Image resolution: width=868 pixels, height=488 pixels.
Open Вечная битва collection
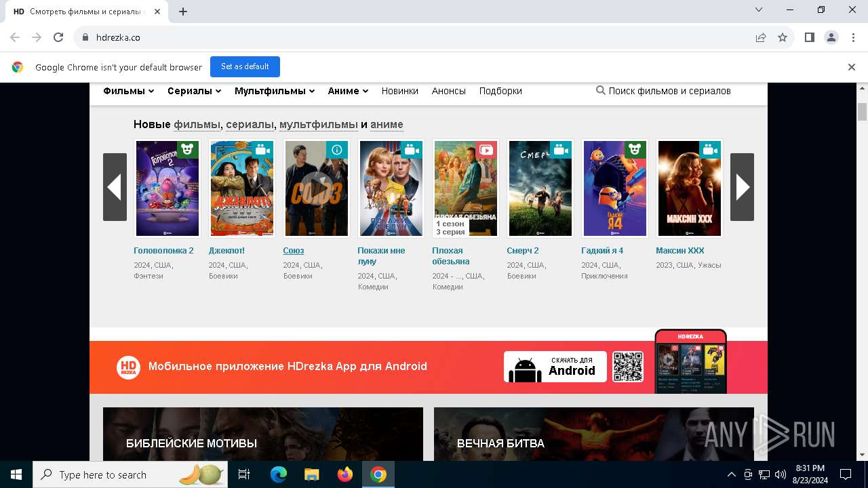(594, 434)
